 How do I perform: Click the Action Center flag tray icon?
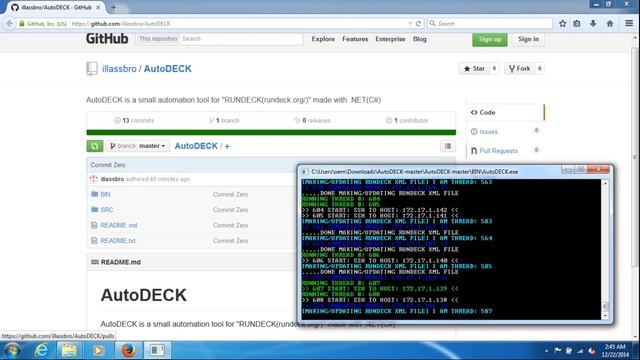(x=558, y=351)
